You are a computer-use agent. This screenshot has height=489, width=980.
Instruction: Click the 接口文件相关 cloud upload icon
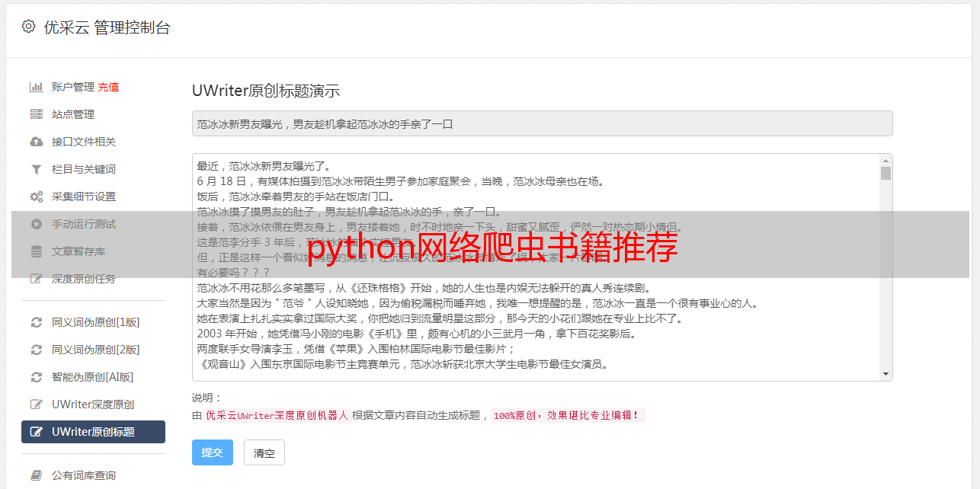[36, 142]
